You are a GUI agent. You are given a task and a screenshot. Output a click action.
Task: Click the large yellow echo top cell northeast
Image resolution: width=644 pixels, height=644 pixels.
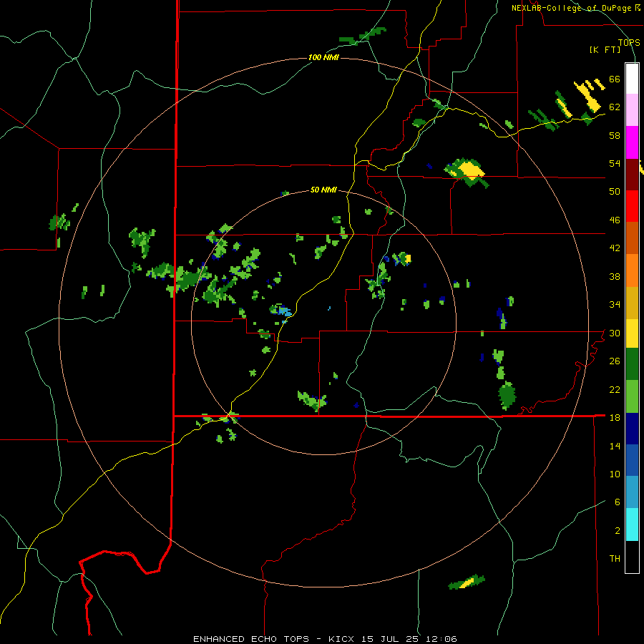(x=470, y=170)
